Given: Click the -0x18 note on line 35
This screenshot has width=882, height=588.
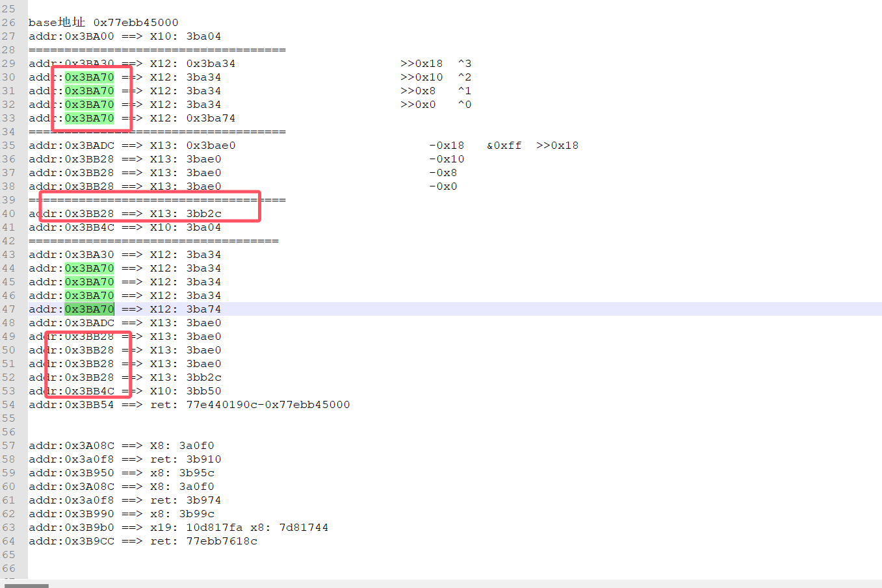Looking at the screenshot, I should pyautogui.click(x=447, y=146).
